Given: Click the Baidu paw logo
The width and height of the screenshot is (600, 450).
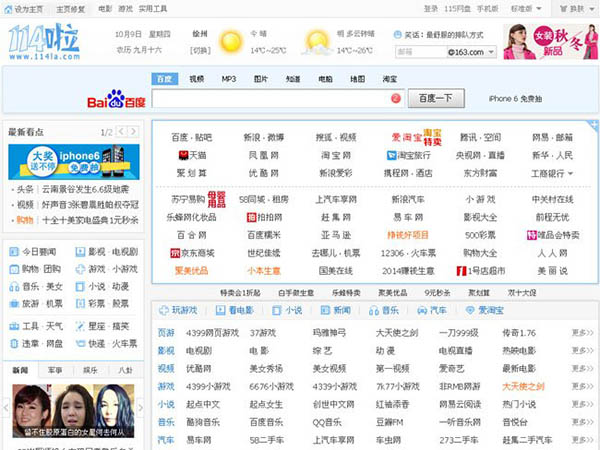Looking at the screenshot, I should (116, 98).
